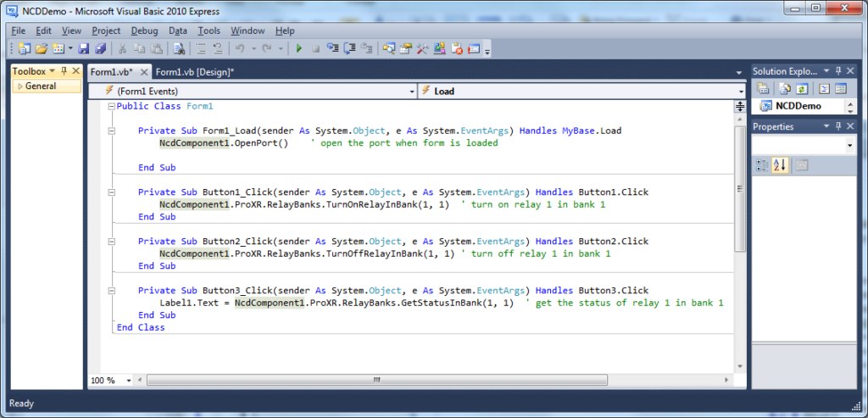Click the View Code icon in Solution Explorer
The image size is (868, 418).
point(823,88)
